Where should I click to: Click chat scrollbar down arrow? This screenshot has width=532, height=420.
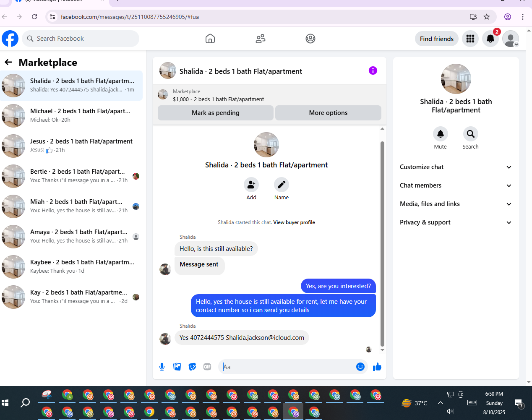[x=382, y=350]
